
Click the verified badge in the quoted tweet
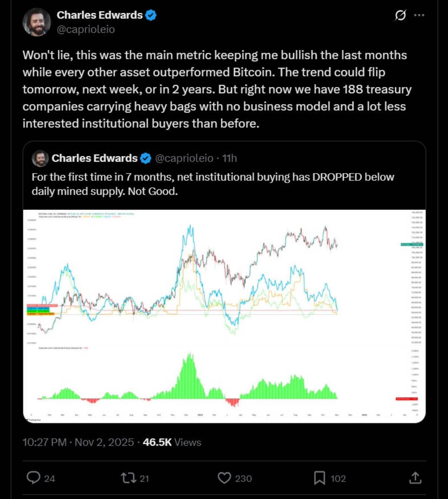coord(146,158)
